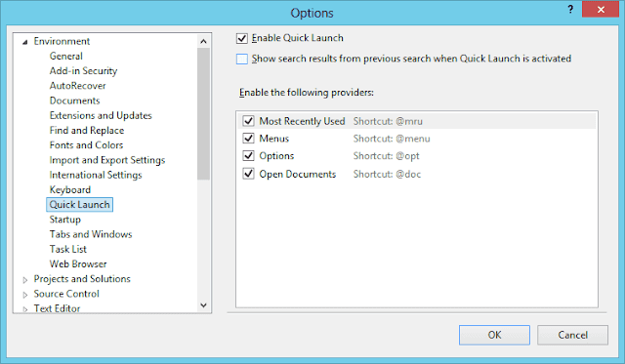Click the tree scrollbar thumb
This screenshot has height=364, width=625.
tap(203, 114)
